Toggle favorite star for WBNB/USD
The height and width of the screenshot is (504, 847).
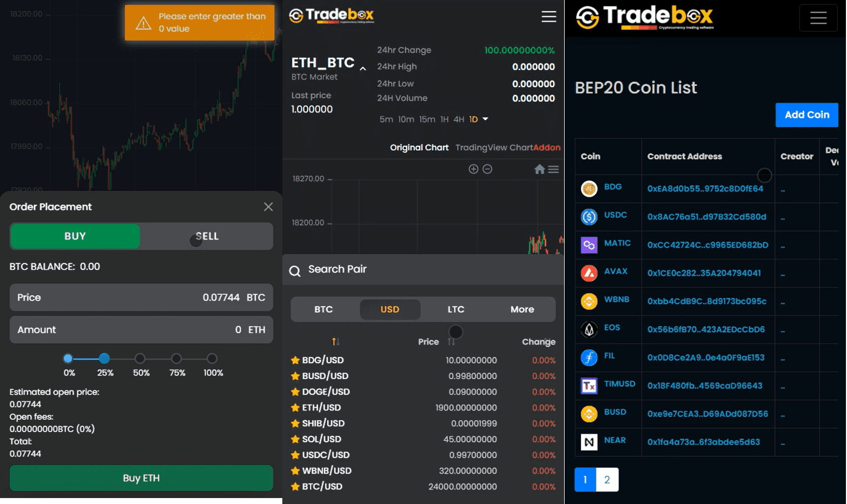tap(295, 470)
